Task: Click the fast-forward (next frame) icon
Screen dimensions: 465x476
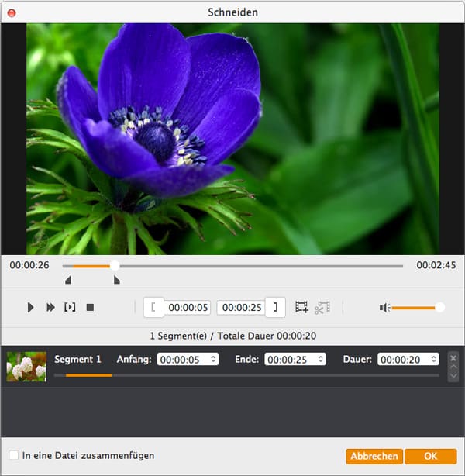Action: coord(50,308)
